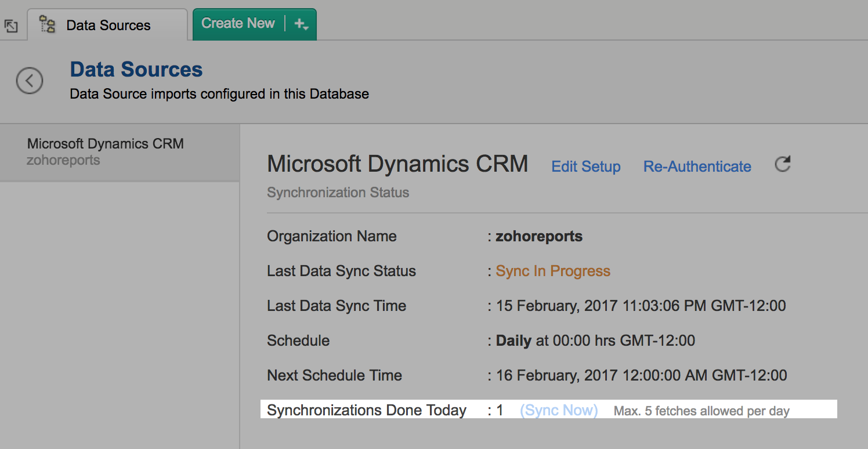
Task: Click the Microsoft Dynamics CRM panel title
Action: [x=397, y=165]
